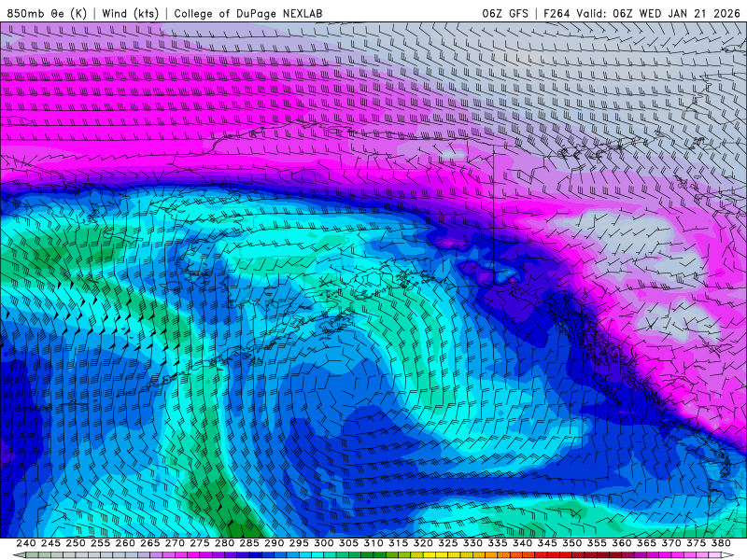
Task: Click the 300 legend label
Action: [x=323, y=543]
